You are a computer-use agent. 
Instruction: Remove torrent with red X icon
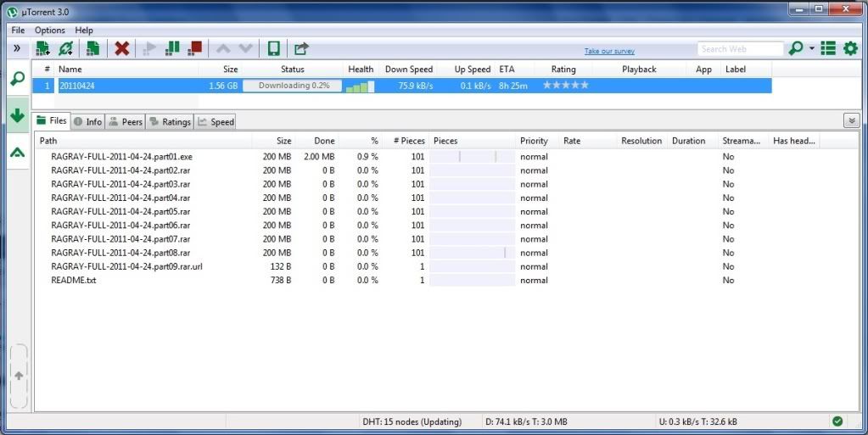pyautogui.click(x=122, y=48)
